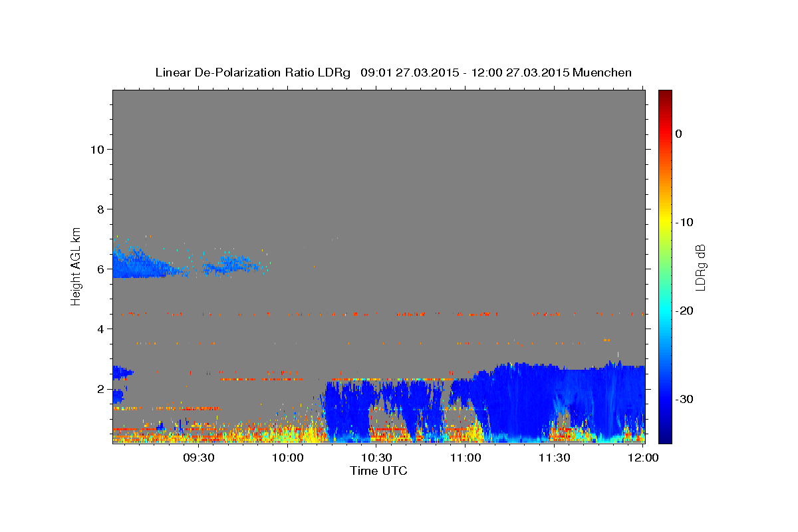798x532 pixels.
Task: Click the '12:00' time axis label
Action: [642, 458]
